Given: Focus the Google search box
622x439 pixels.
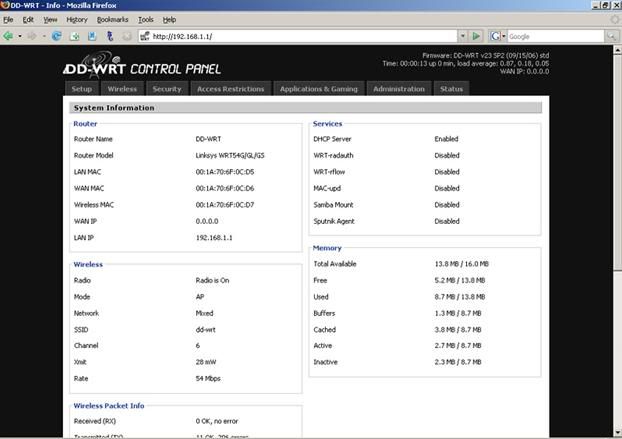Looking at the screenshot, I should (550, 36).
